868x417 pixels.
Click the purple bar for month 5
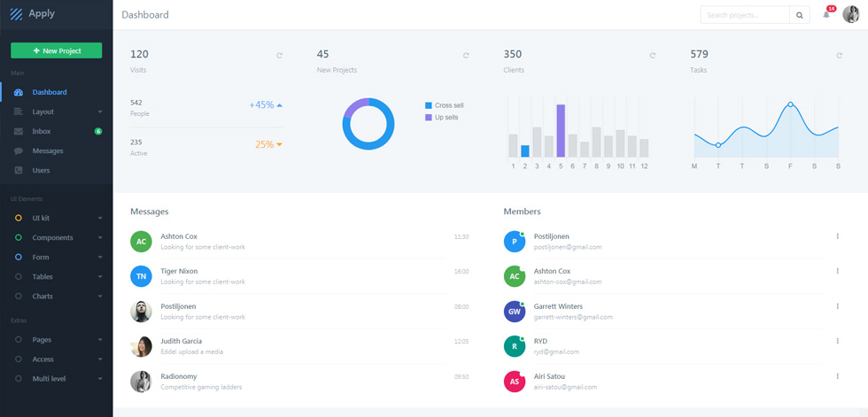(x=560, y=130)
